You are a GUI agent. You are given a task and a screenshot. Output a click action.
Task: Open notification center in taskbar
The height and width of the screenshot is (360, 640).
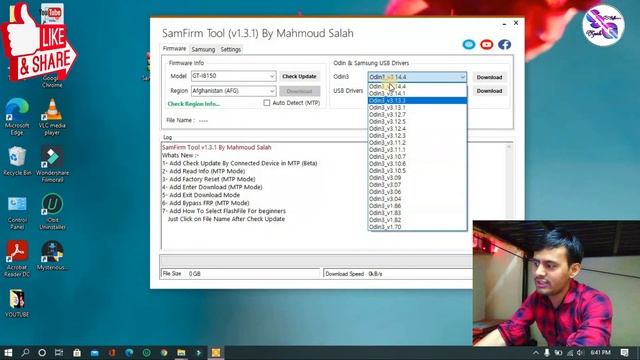(624, 353)
